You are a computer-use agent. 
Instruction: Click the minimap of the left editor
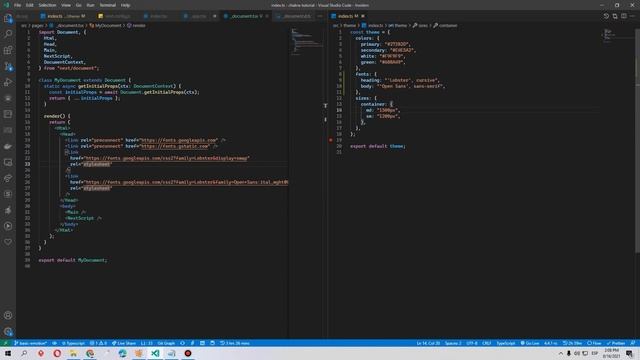[307, 41]
